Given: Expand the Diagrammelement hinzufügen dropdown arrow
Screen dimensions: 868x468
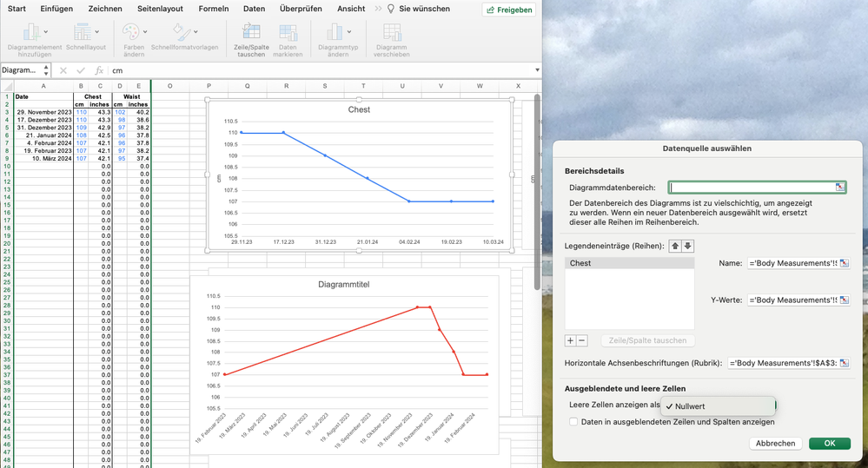Looking at the screenshot, I should tap(46, 32).
